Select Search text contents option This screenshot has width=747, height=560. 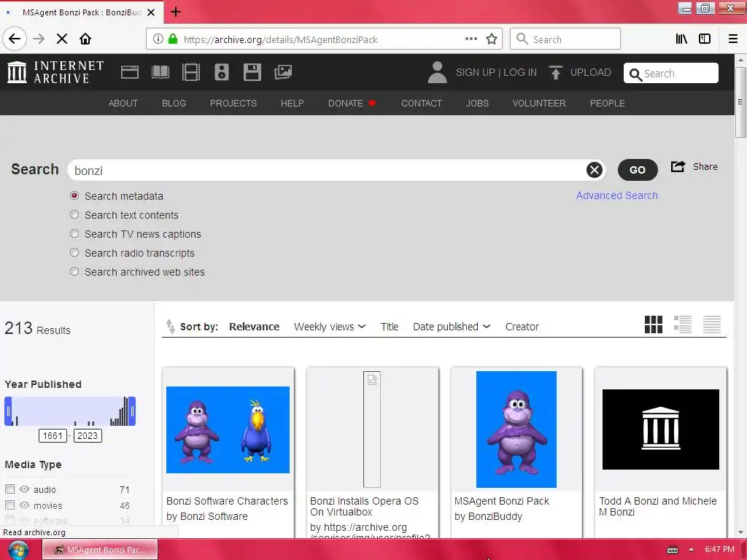[74, 215]
